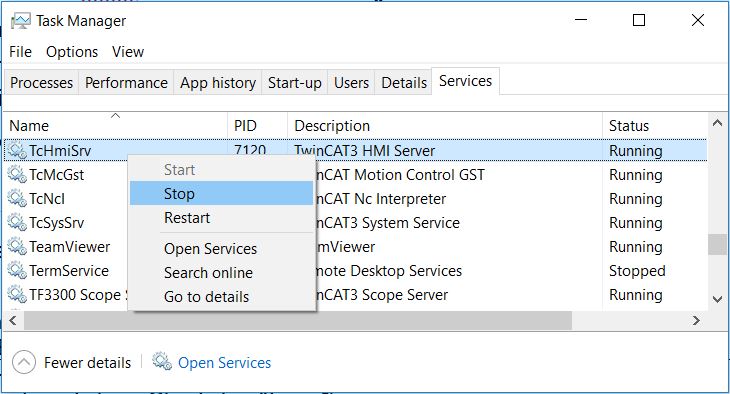Collapse view with Fewer details arrow
This screenshot has height=394, width=730.
pyautogui.click(x=24, y=362)
